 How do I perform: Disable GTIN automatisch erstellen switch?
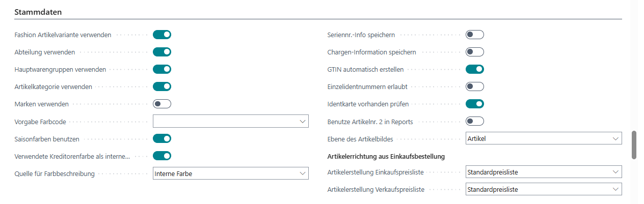pos(474,69)
